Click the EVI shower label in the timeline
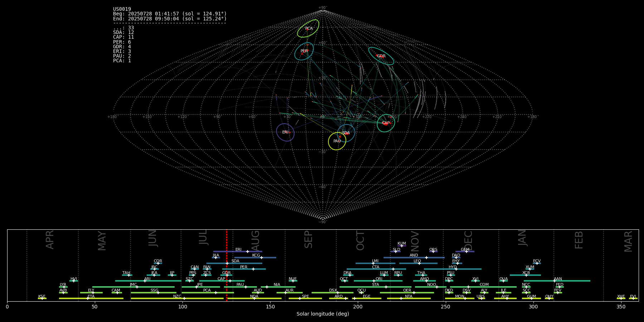 click(633, 297)
